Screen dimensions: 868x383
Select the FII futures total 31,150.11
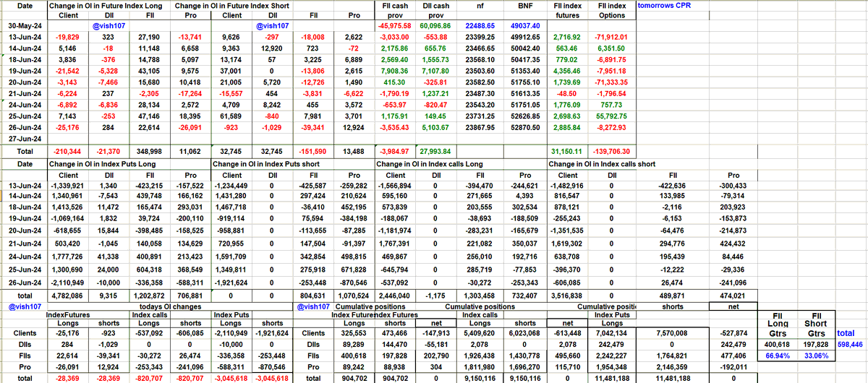pyautogui.click(x=567, y=152)
